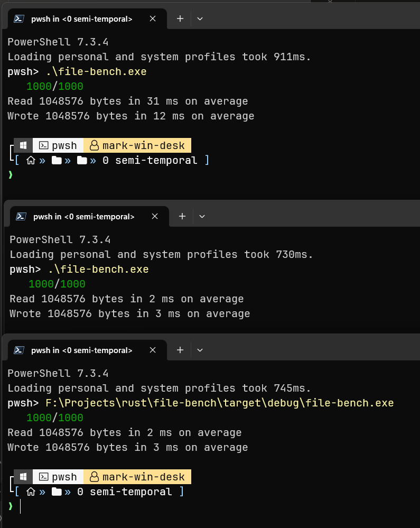Viewport: 420px width, 528px height.
Task: Close the pwsh tab in the 730ms window
Action: point(154,217)
